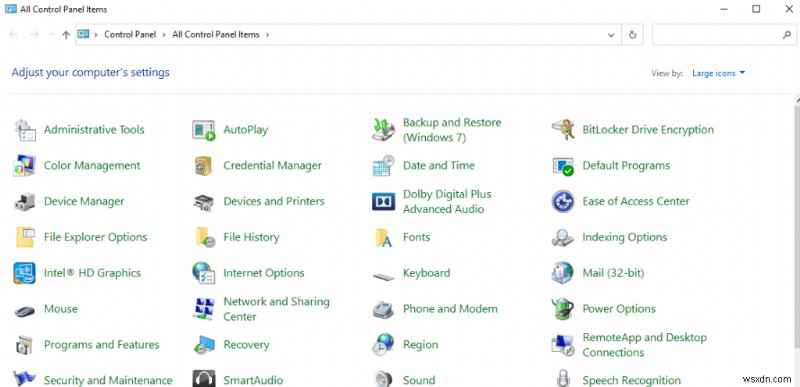Open the Color Management icon
800x387 pixels.
[x=24, y=166]
